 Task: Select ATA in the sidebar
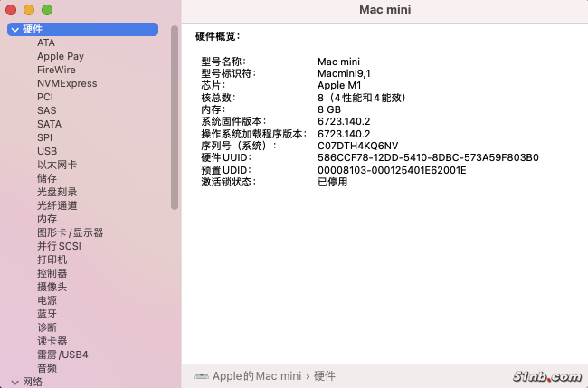46,43
